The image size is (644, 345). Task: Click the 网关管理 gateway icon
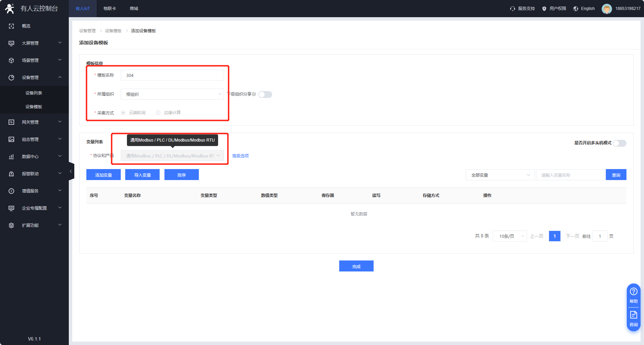[11, 122]
